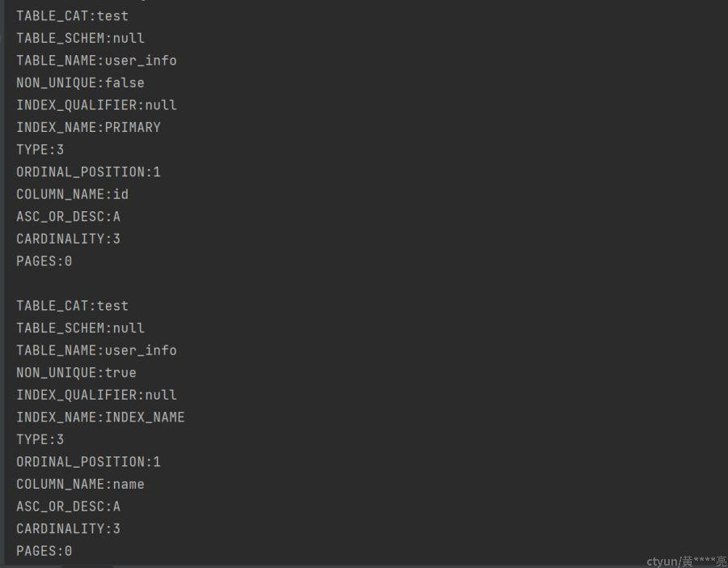Click the first ASC_OR_DESC:A line
728x568 pixels.
point(68,217)
